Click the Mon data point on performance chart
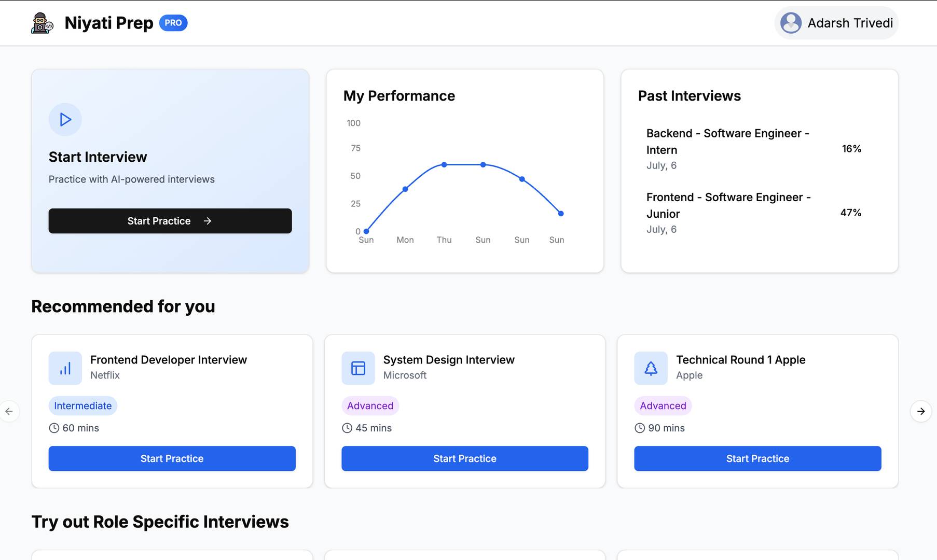 [x=405, y=189]
